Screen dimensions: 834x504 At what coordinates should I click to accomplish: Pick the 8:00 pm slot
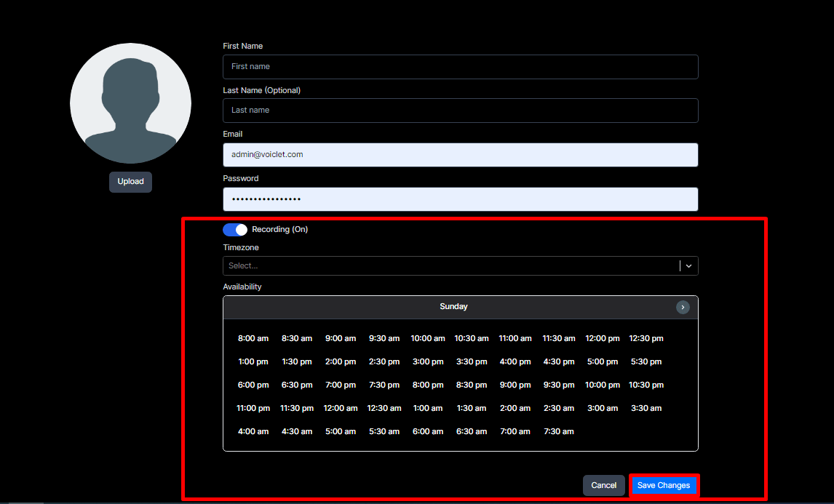pos(428,385)
